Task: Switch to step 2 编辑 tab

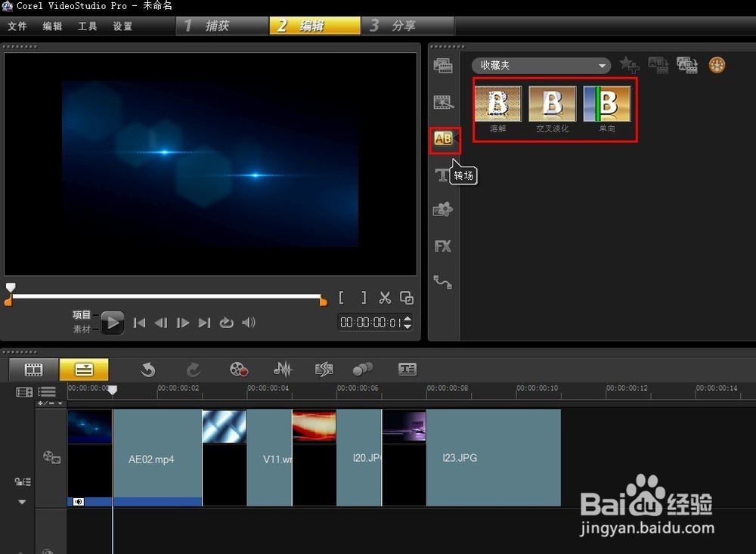Action: (314, 26)
